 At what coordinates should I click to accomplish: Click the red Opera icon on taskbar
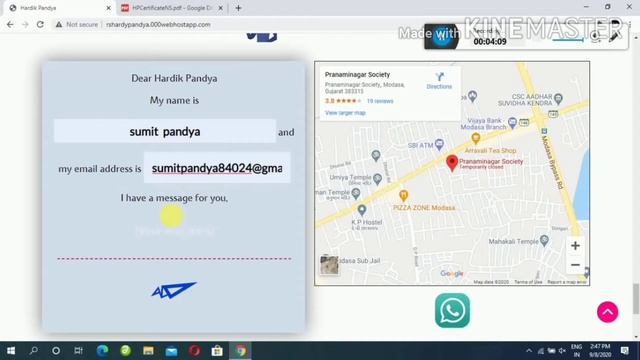[x=194, y=351]
